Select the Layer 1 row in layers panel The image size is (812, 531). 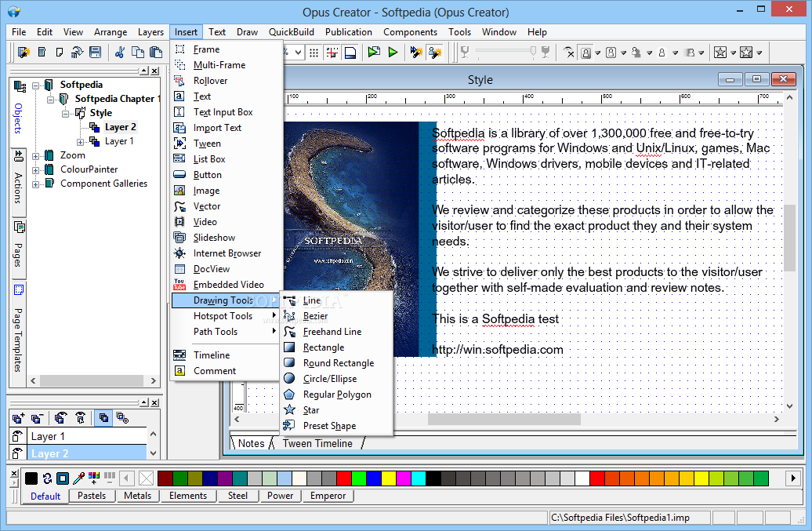86,436
